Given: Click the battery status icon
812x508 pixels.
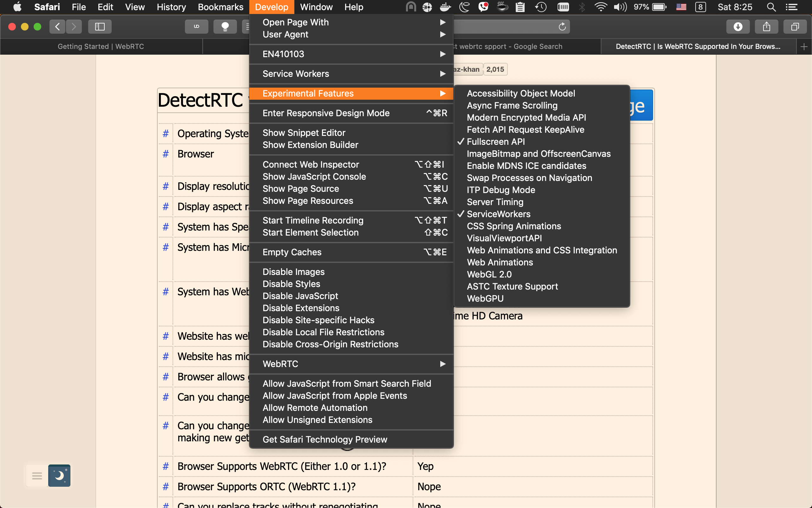Looking at the screenshot, I should click(659, 7).
